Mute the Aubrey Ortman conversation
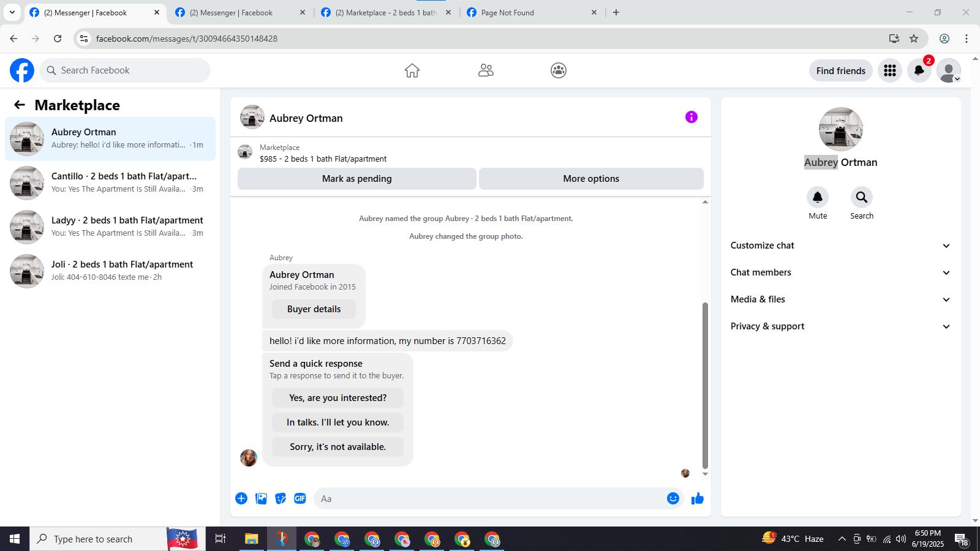The image size is (980, 551). click(x=818, y=197)
